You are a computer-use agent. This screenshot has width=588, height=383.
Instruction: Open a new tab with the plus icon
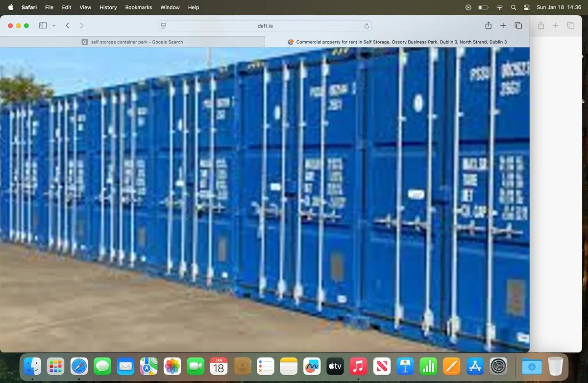point(503,25)
